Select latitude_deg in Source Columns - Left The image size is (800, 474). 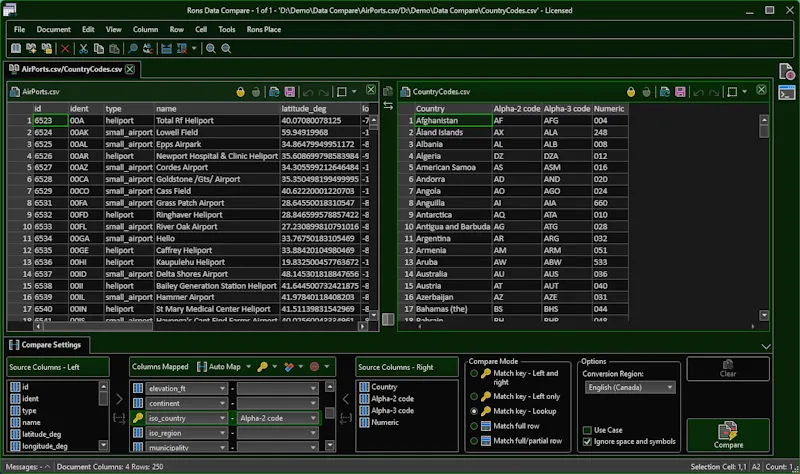click(x=41, y=434)
